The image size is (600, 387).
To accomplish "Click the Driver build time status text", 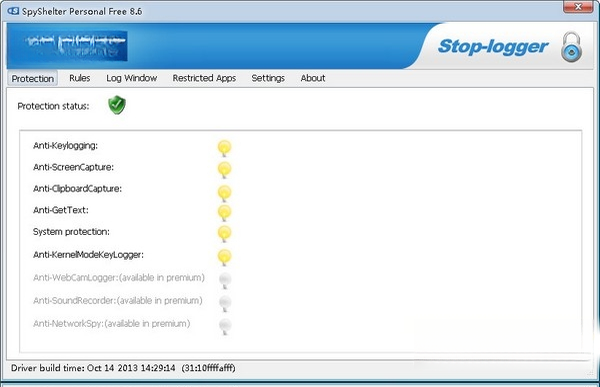I will (123, 368).
